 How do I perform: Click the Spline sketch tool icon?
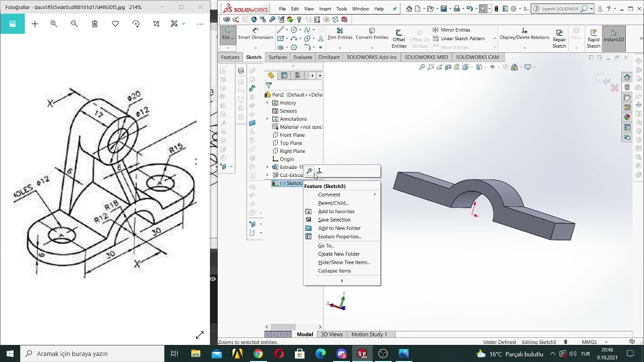pyautogui.click(x=306, y=30)
